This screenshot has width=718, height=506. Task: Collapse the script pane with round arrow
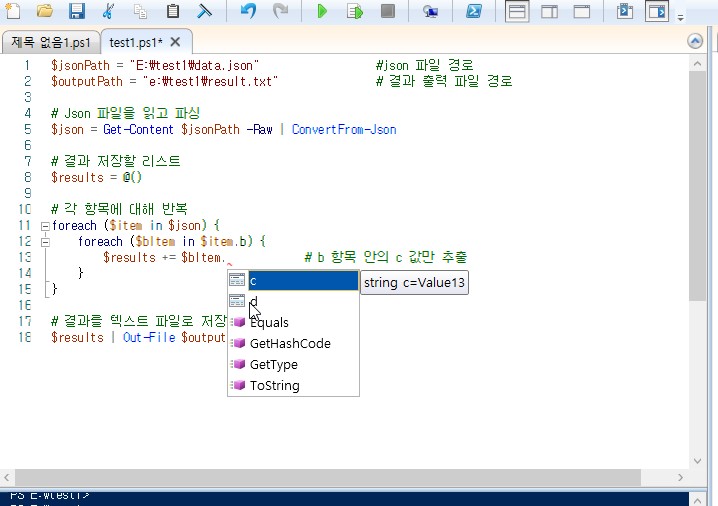[x=695, y=41]
